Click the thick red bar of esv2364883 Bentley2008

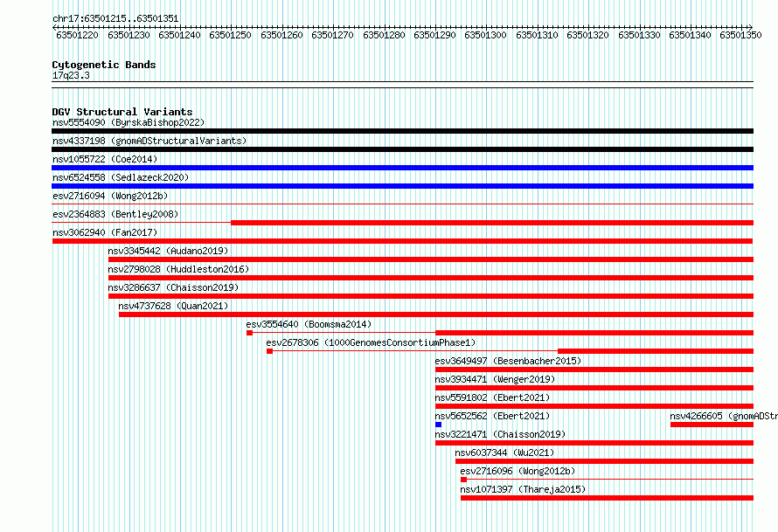[x=492, y=223]
